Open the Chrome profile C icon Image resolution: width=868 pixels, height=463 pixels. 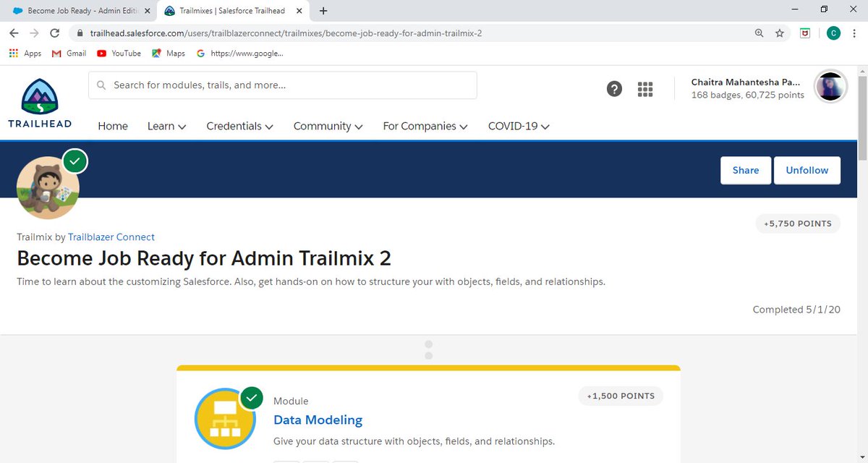click(x=833, y=33)
